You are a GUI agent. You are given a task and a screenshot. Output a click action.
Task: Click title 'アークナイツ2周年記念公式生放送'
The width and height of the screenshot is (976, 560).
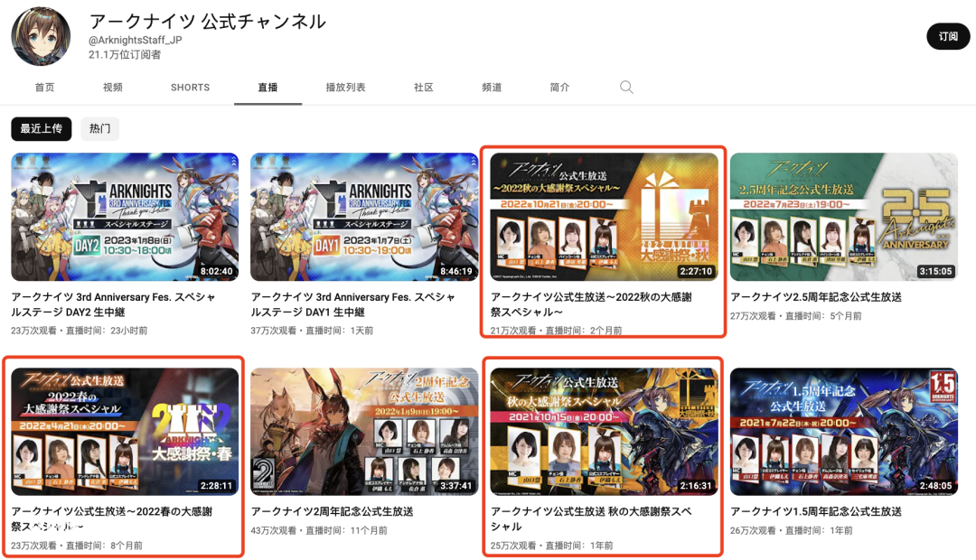(x=333, y=511)
